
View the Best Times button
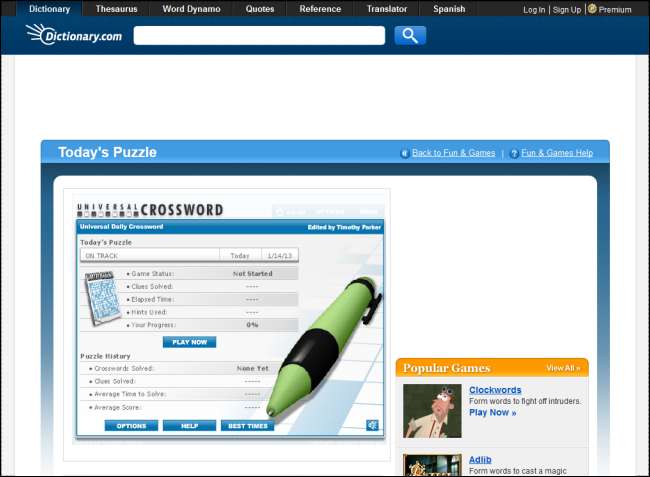click(247, 426)
